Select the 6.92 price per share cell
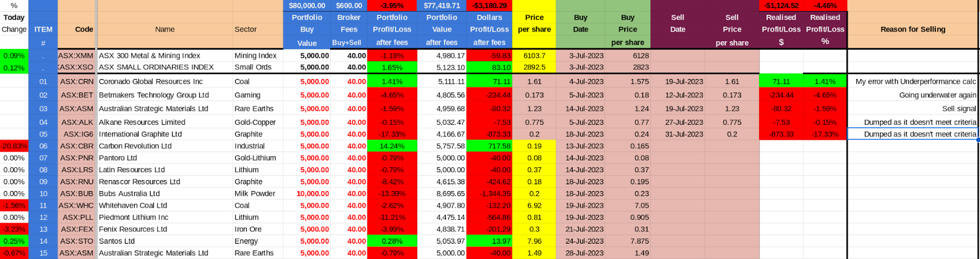Viewport: 980px width, 259px height. coord(534,206)
